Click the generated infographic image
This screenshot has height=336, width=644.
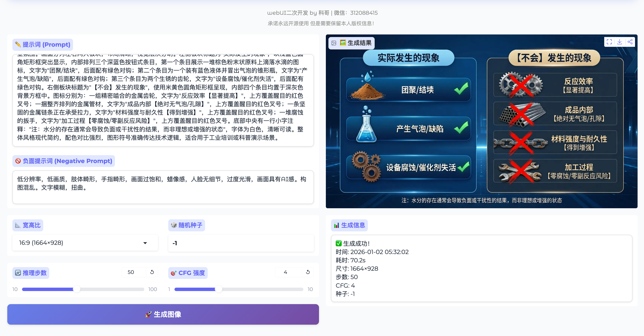pos(481,125)
